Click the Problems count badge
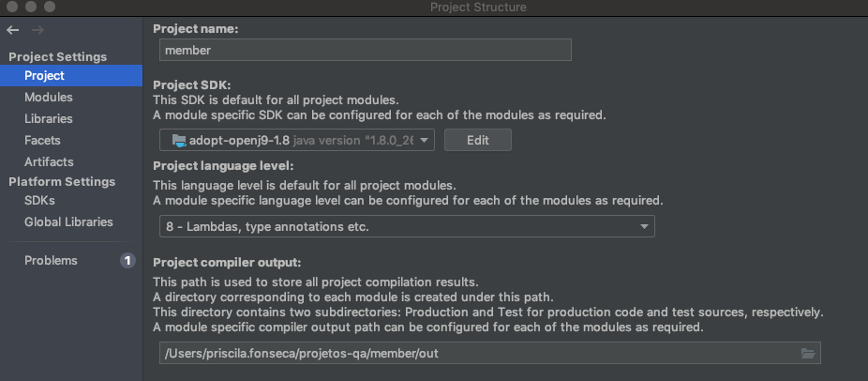The image size is (868, 381). click(x=127, y=261)
